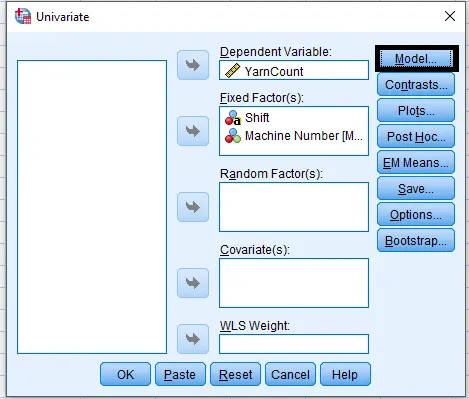Select the YarnCount scale ruler icon

tap(232, 71)
